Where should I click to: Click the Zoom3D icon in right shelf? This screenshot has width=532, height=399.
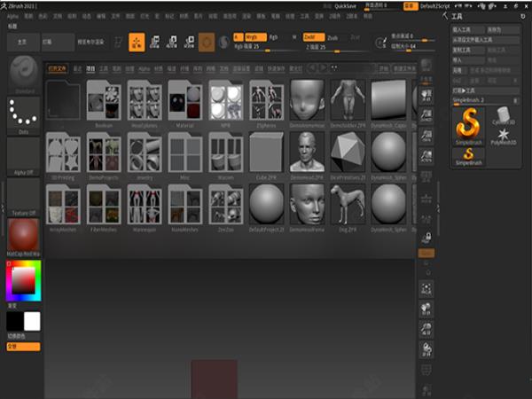pyautogui.click(x=426, y=329)
